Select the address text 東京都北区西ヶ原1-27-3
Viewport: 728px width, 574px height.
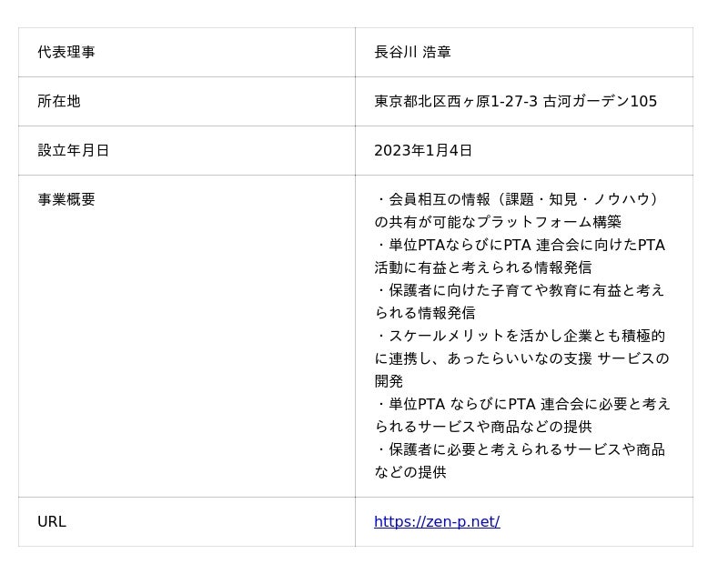456,101
